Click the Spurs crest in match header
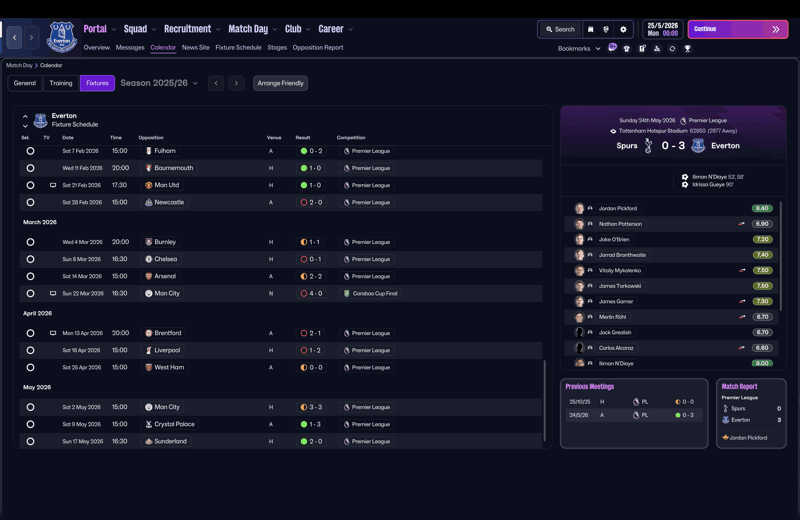Image resolution: width=800 pixels, height=520 pixels. point(648,145)
